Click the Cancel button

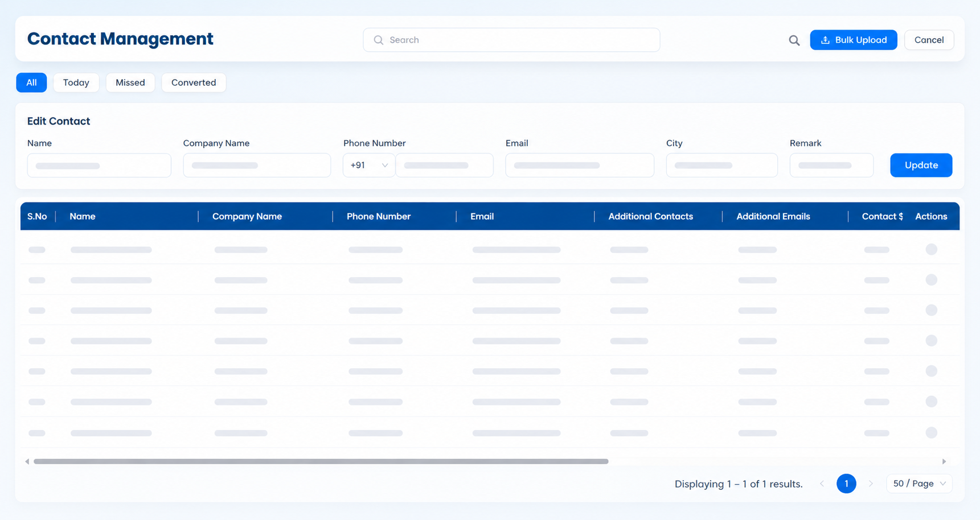pos(929,40)
